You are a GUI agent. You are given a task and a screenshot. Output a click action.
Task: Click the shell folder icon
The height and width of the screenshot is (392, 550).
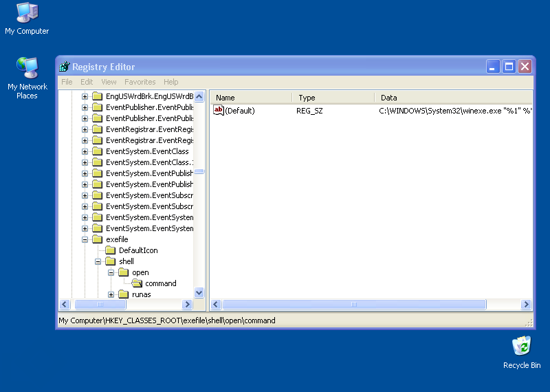click(110, 261)
